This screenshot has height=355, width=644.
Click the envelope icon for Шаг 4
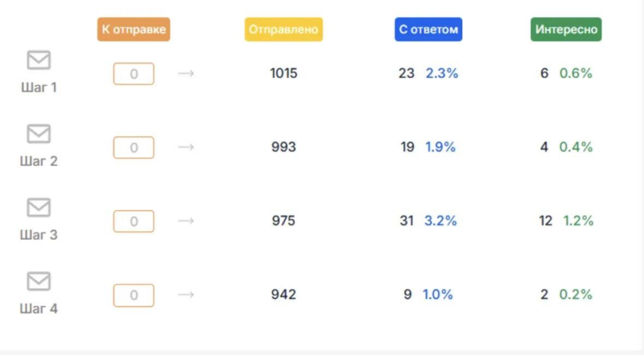click(x=38, y=281)
